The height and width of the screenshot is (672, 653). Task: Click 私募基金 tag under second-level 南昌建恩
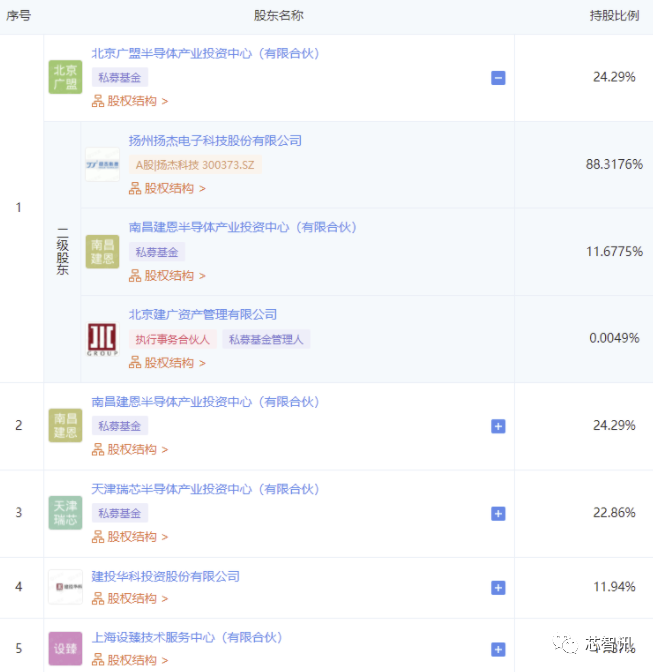tap(157, 252)
